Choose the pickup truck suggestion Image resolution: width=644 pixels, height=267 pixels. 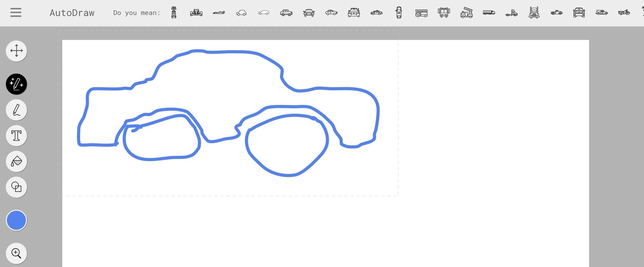click(556, 13)
